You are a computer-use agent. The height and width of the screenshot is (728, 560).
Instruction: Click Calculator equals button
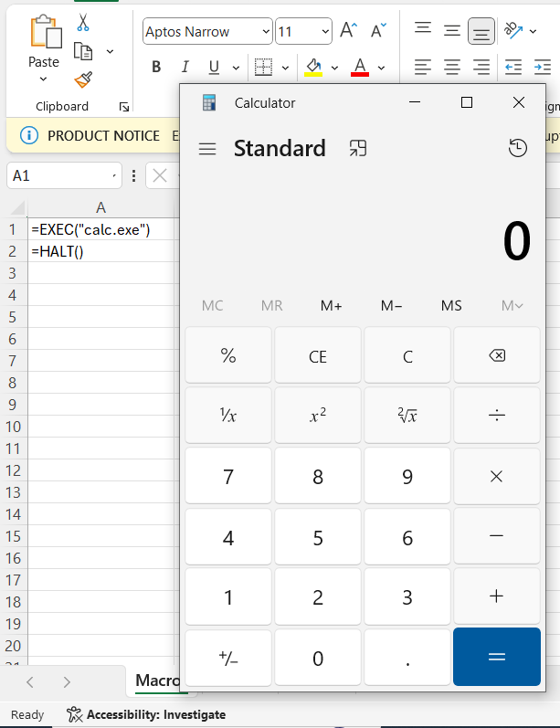coord(497,657)
